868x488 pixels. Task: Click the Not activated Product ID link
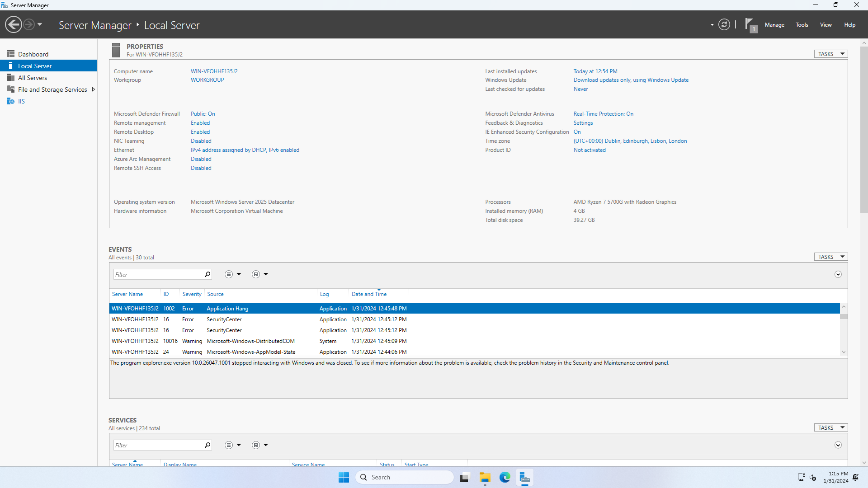tap(589, 150)
